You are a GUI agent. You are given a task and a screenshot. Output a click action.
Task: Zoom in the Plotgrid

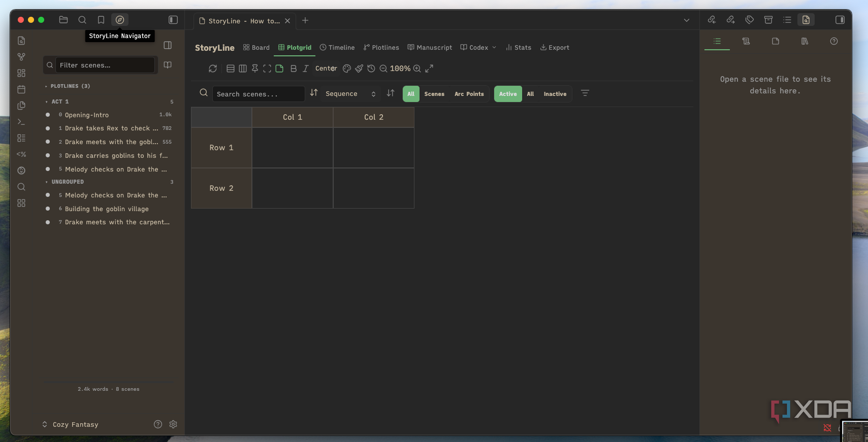[417, 69]
